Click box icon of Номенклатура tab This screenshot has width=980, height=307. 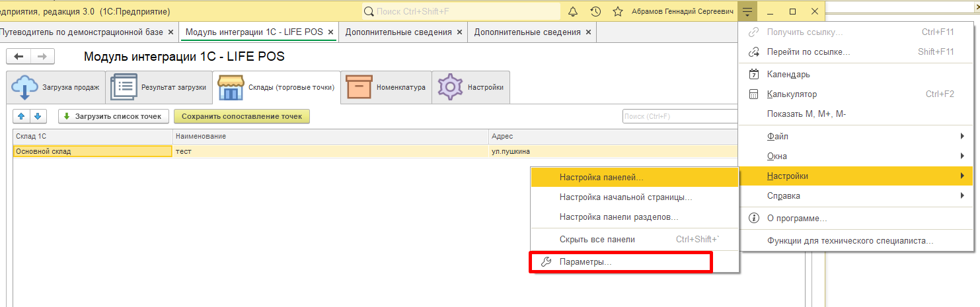[359, 87]
